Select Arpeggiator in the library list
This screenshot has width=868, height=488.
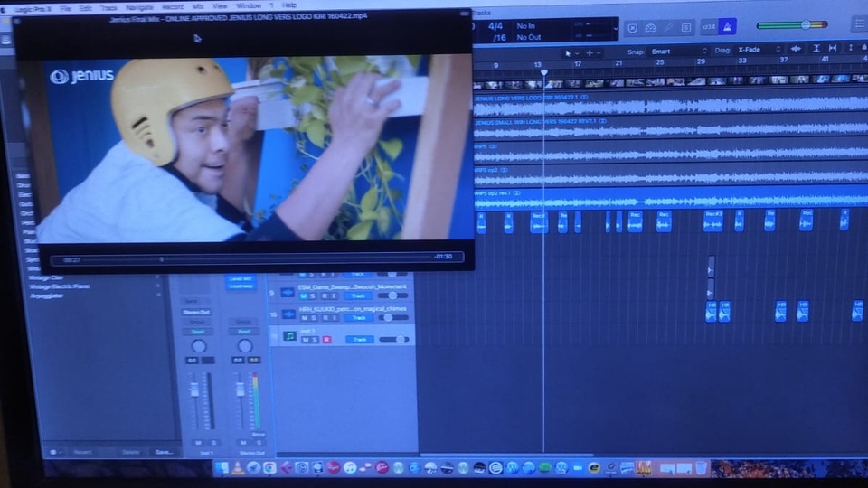46,296
